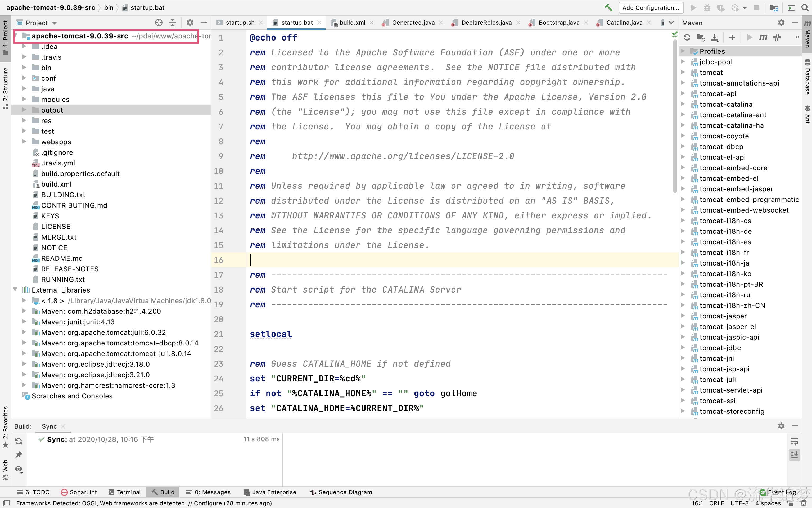Toggle Maven offline mode icon
The height and width of the screenshot is (508, 812).
tap(777, 37)
